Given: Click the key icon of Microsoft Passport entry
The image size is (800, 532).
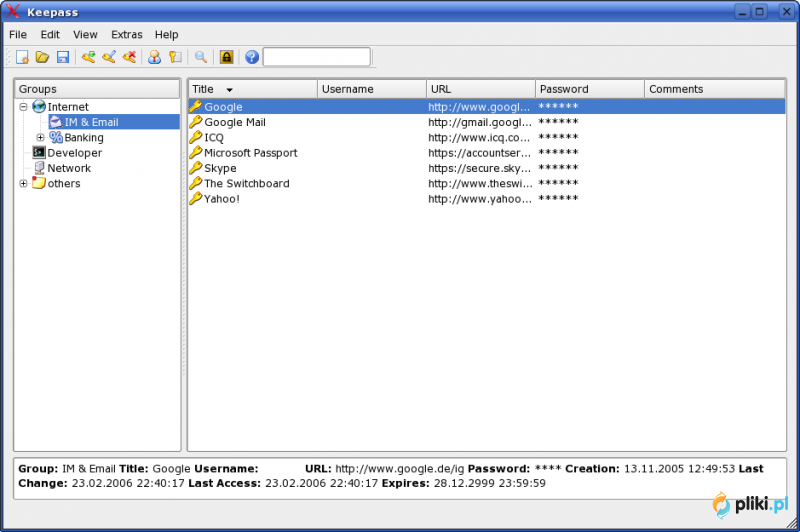Looking at the screenshot, I should click(x=195, y=153).
